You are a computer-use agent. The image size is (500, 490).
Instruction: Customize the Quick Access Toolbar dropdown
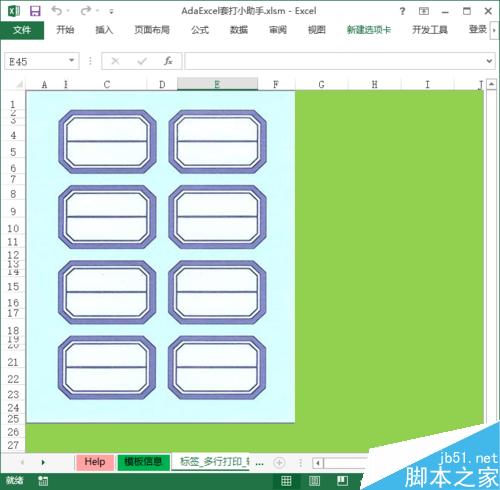tap(112, 12)
